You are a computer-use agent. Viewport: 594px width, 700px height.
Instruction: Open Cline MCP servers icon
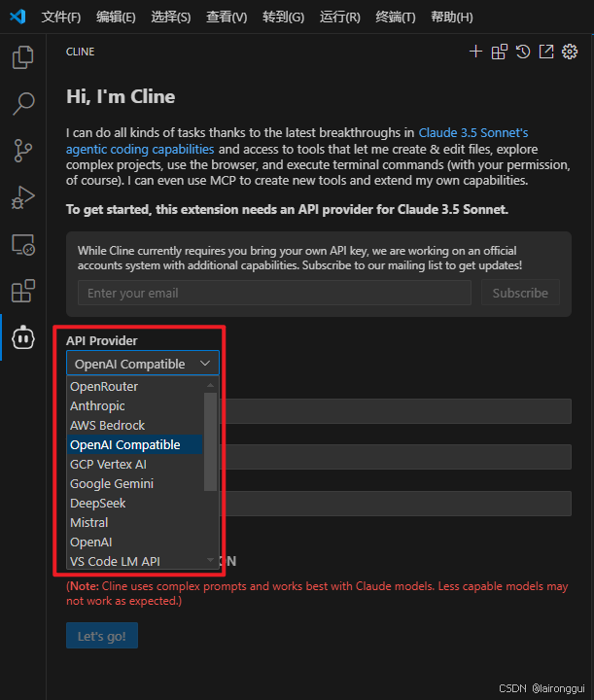click(x=500, y=52)
